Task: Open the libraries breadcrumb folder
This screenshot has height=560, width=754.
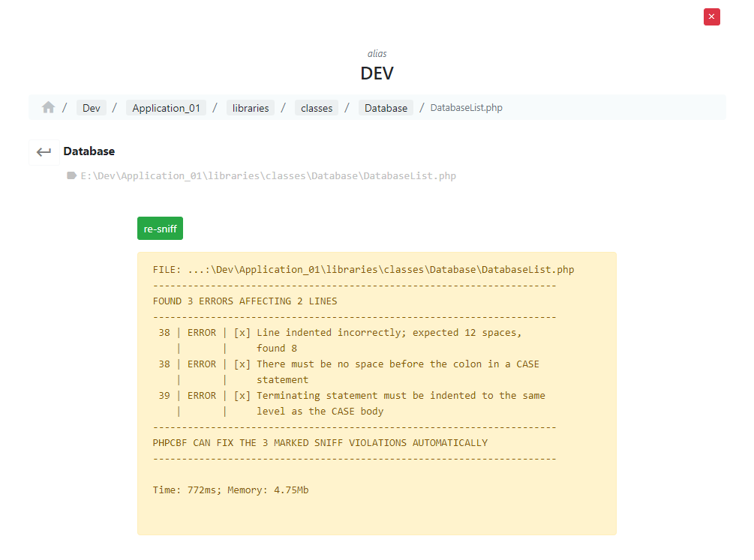Action: 251,108
